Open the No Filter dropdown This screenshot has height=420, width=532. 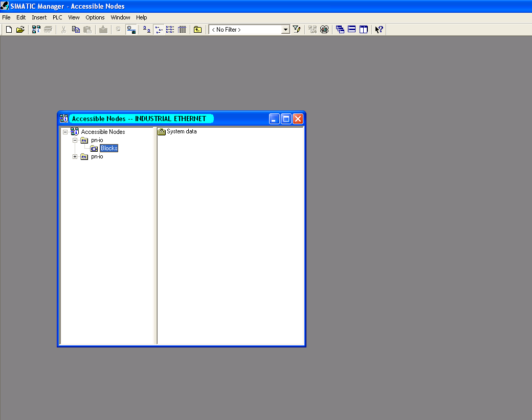point(285,30)
